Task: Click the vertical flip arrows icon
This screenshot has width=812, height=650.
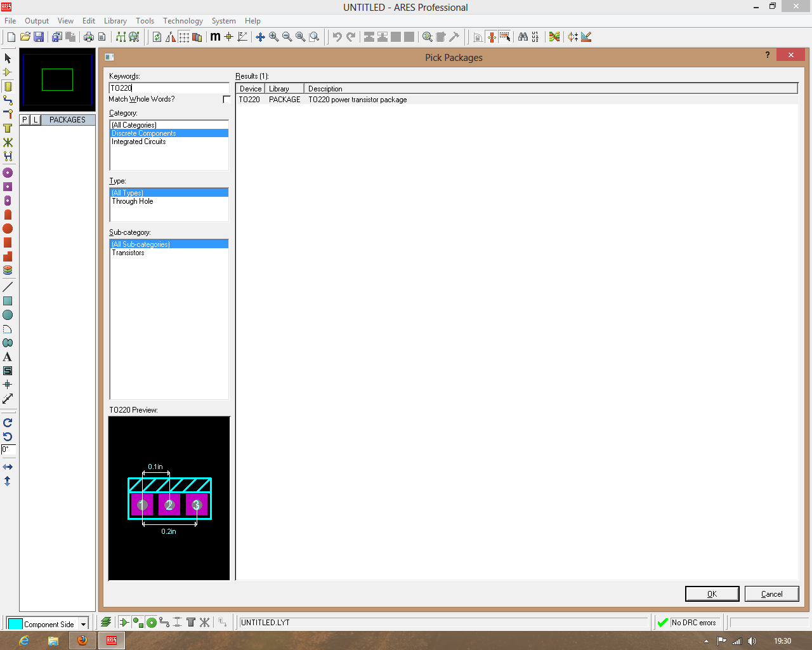Action: [8, 481]
